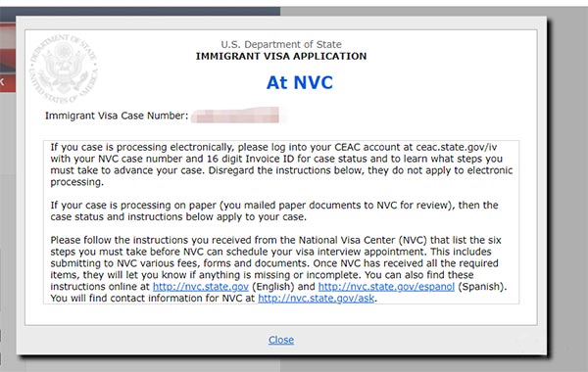Open the nvc.state.gov English instructions link
This screenshot has width=588, height=372.
201,287
